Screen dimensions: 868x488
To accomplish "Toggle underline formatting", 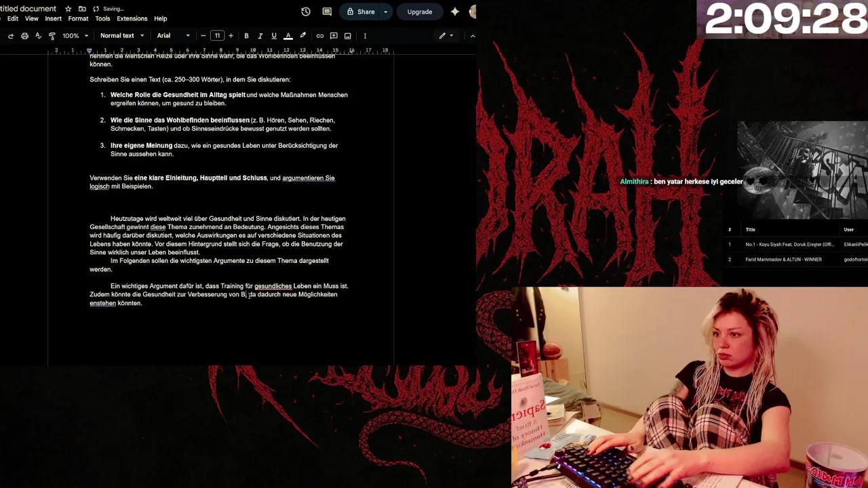I will point(274,36).
